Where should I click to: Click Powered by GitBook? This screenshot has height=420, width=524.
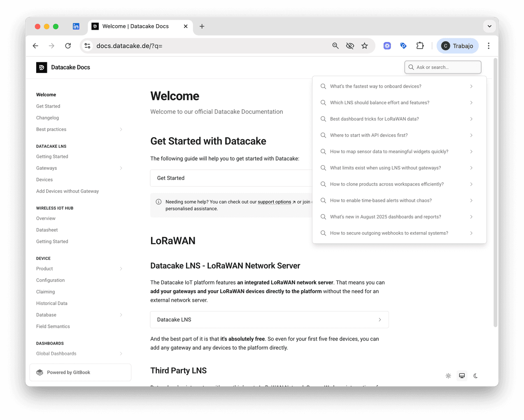pos(80,372)
